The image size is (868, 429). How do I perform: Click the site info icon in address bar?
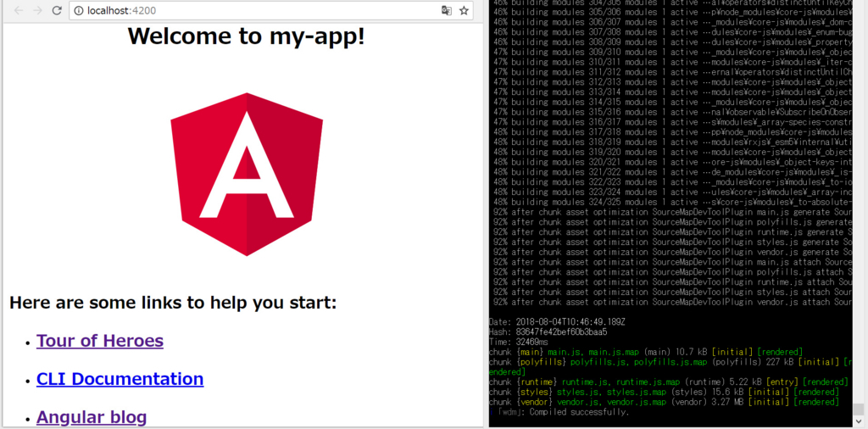79,10
